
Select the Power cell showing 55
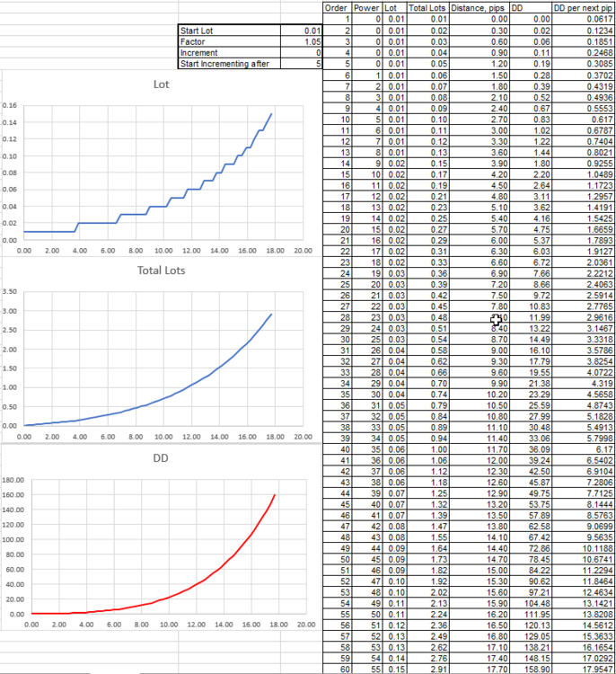(367, 670)
